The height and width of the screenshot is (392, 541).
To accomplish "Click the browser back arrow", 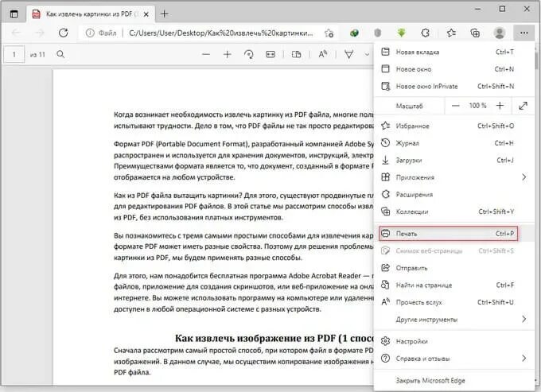I will 16,33.
